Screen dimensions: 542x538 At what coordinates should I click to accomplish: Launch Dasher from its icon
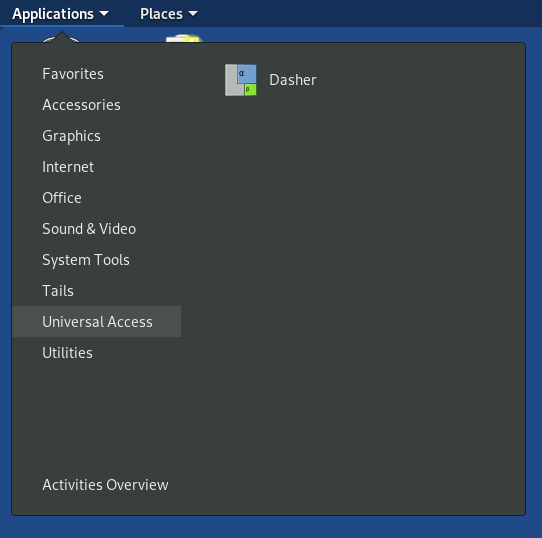pyautogui.click(x=241, y=80)
